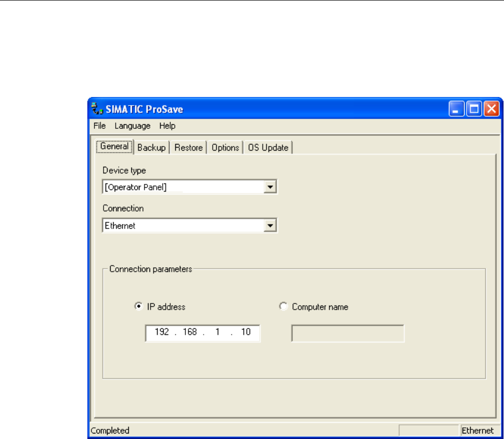Click the Completed status bar text

(x=110, y=430)
